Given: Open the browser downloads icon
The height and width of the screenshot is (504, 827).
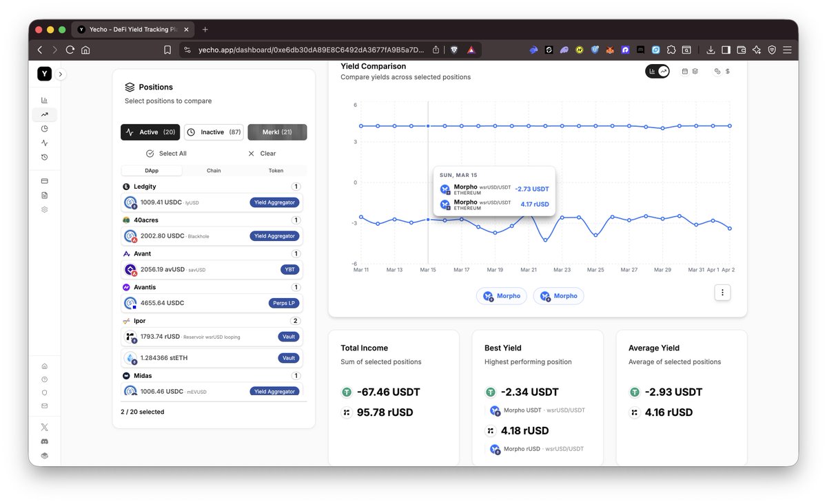Looking at the screenshot, I should point(711,50).
